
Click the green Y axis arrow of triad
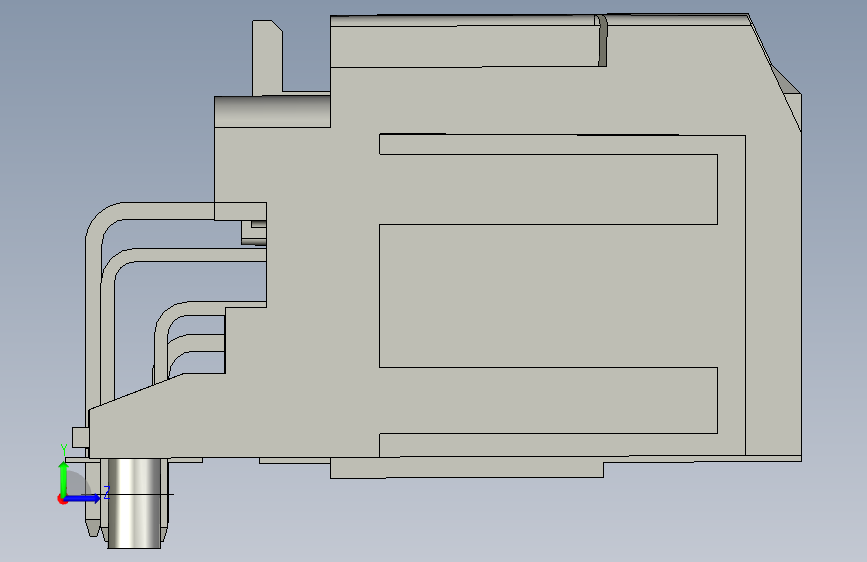[x=64, y=479]
